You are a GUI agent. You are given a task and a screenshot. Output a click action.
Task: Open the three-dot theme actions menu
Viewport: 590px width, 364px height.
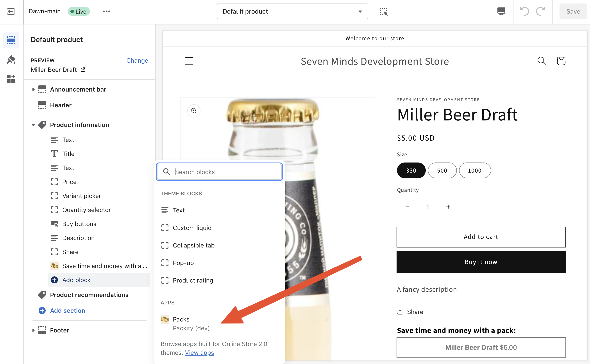tap(106, 11)
